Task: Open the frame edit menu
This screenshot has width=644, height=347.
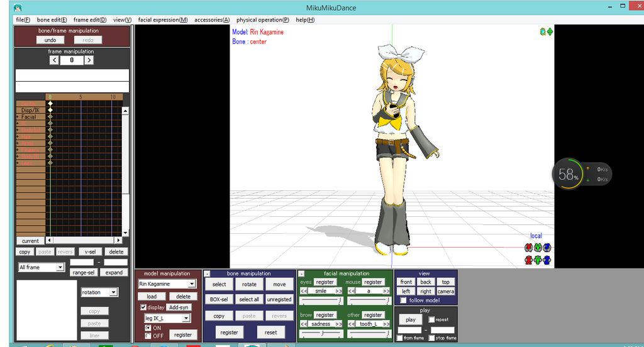Action: click(x=90, y=19)
